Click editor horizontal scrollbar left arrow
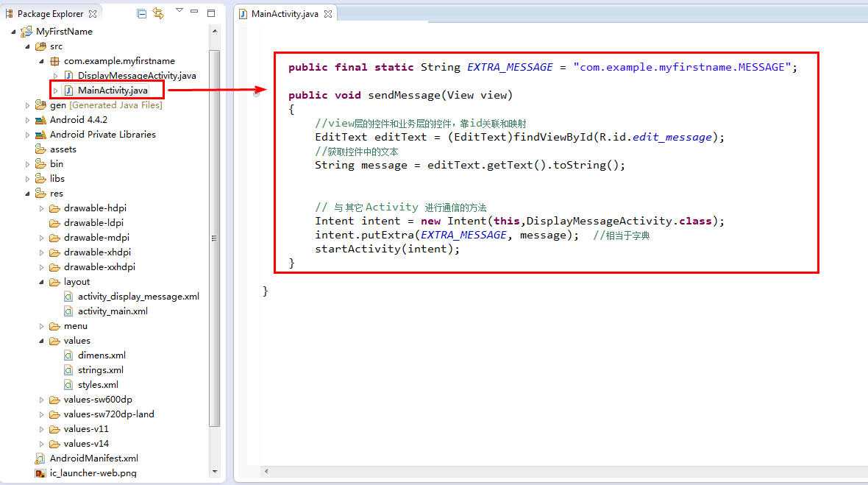The height and width of the screenshot is (485, 868). (266, 471)
